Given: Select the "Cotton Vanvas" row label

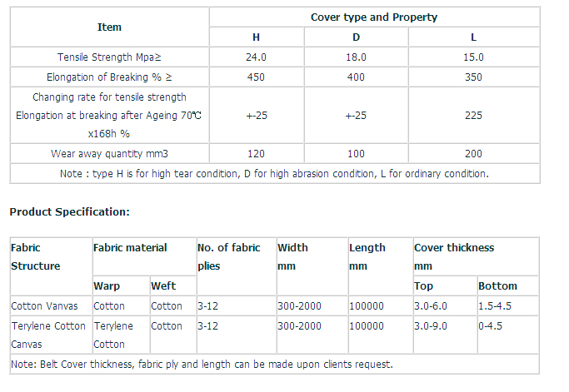Looking at the screenshot, I should tap(47, 306).
